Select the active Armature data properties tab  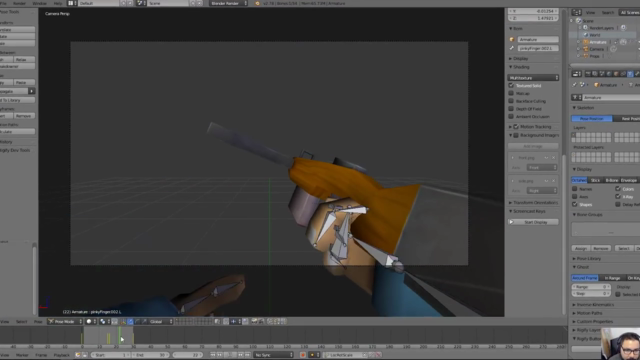click(630, 74)
